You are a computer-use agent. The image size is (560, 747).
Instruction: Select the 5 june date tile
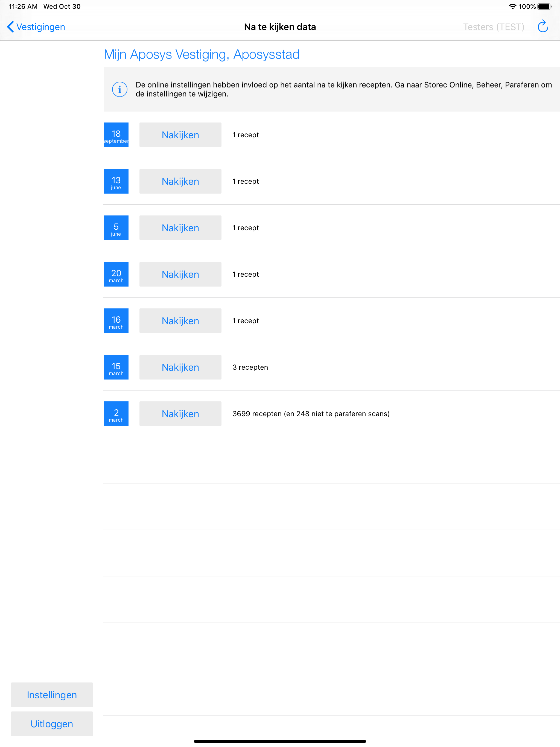point(116,227)
